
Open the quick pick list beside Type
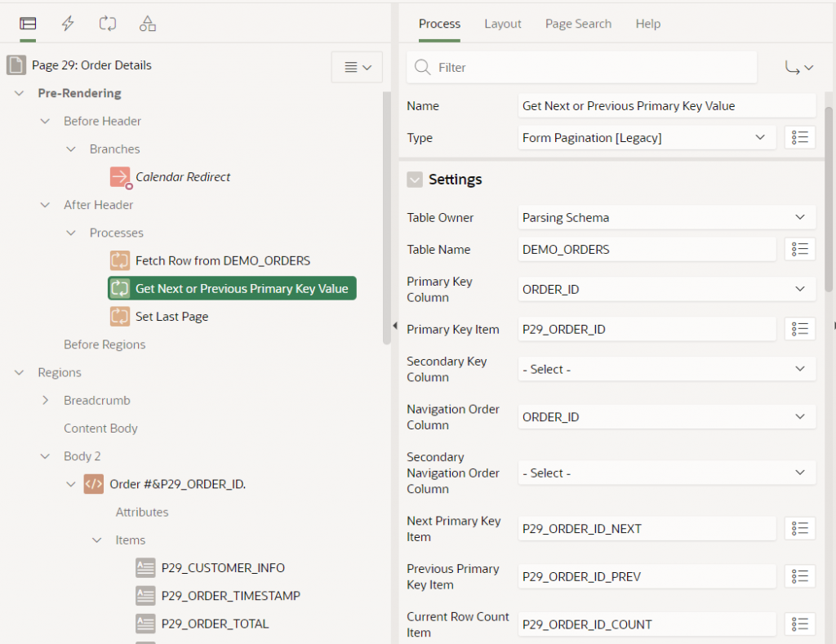coord(800,138)
